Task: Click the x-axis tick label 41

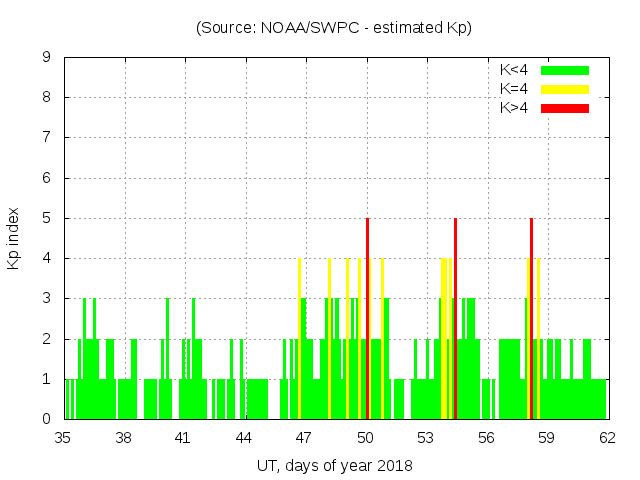Action: [184, 437]
